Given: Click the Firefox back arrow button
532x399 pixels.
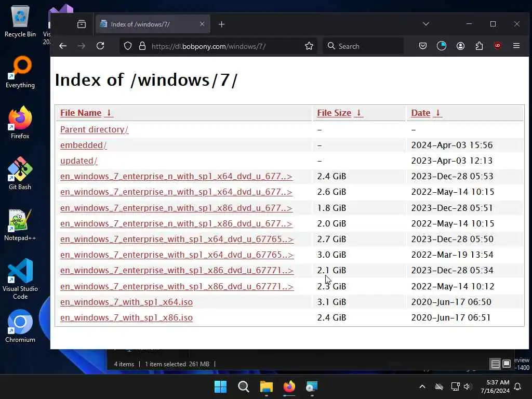Looking at the screenshot, I should click(63, 46).
